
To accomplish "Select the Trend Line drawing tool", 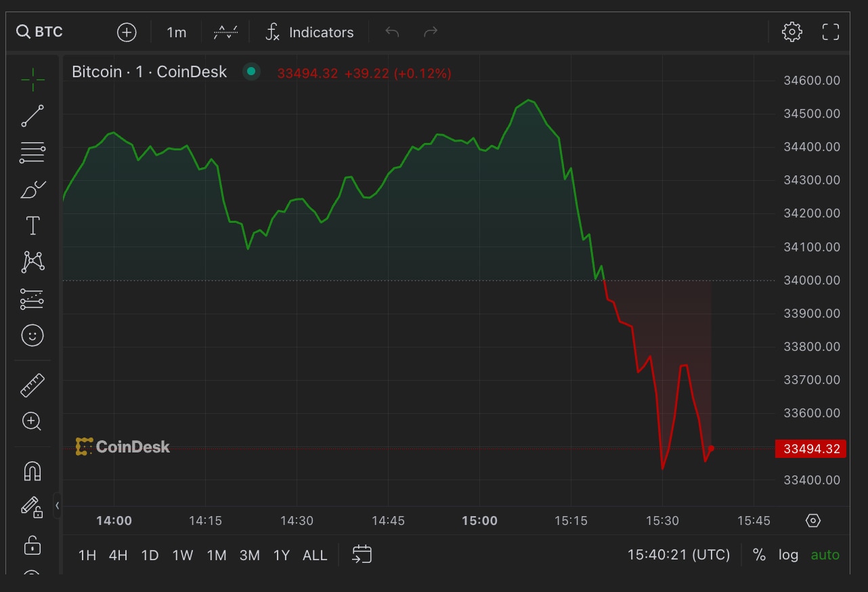I will click(x=32, y=115).
